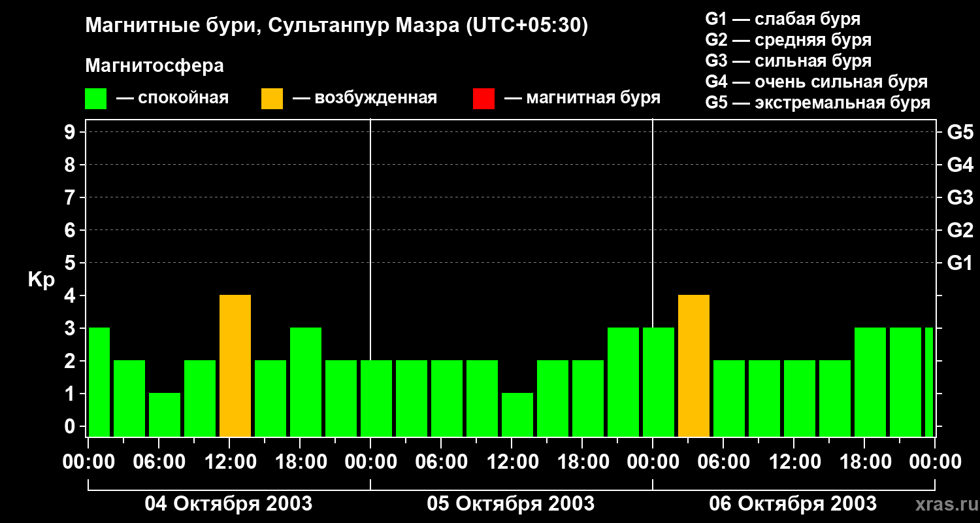
Task: Click the "G4 — очень сильная буря" line
Action: [817, 82]
